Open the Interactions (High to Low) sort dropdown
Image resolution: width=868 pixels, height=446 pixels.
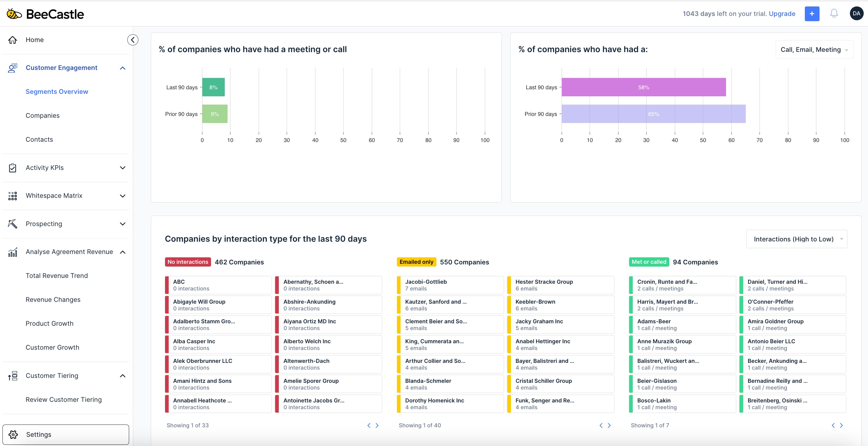tap(796, 239)
